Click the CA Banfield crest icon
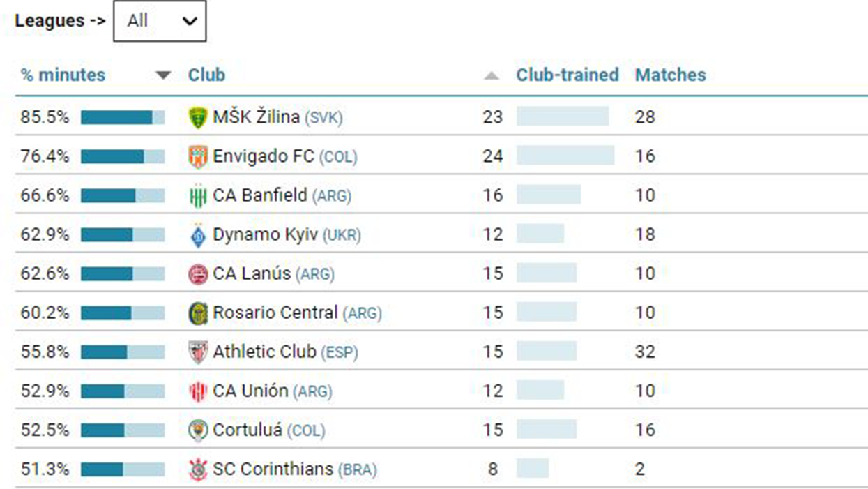This screenshot has height=489, width=868. (198, 196)
